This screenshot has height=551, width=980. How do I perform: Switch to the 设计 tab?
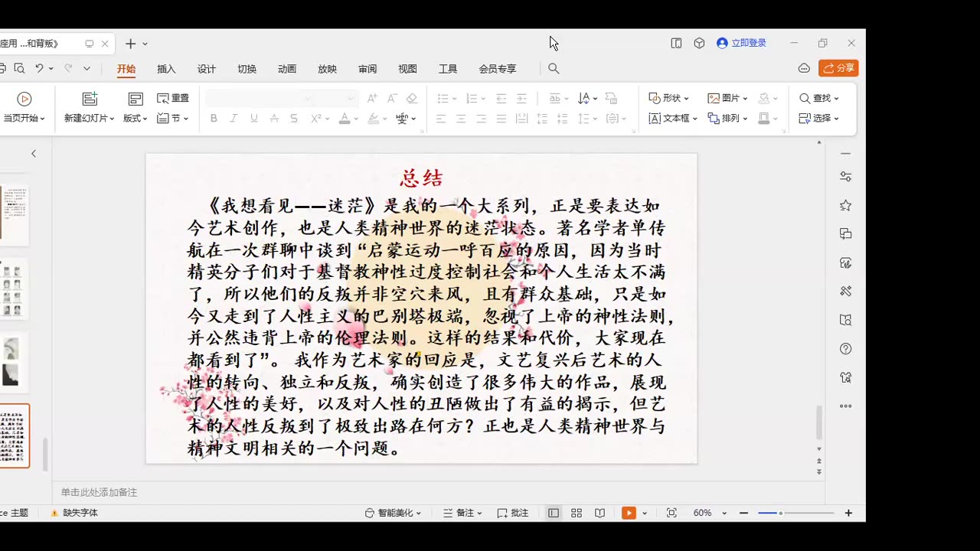207,69
